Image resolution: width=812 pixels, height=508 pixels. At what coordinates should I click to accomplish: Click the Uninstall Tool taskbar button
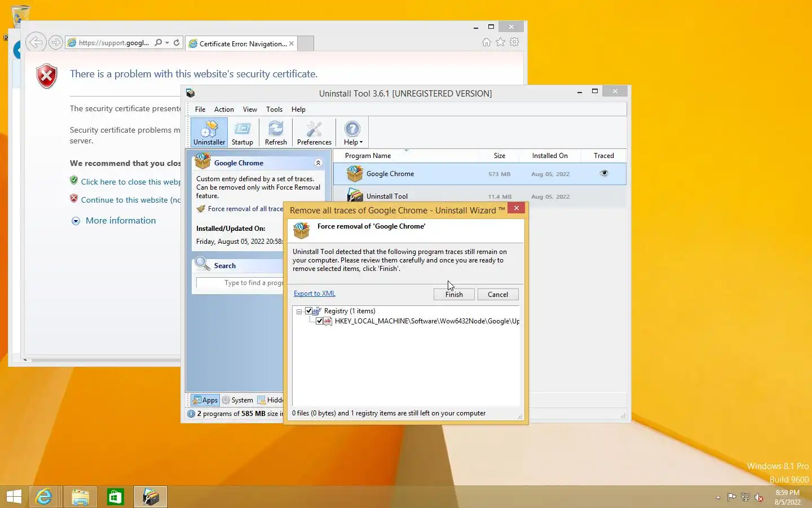pyautogui.click(x=151, y=497)
